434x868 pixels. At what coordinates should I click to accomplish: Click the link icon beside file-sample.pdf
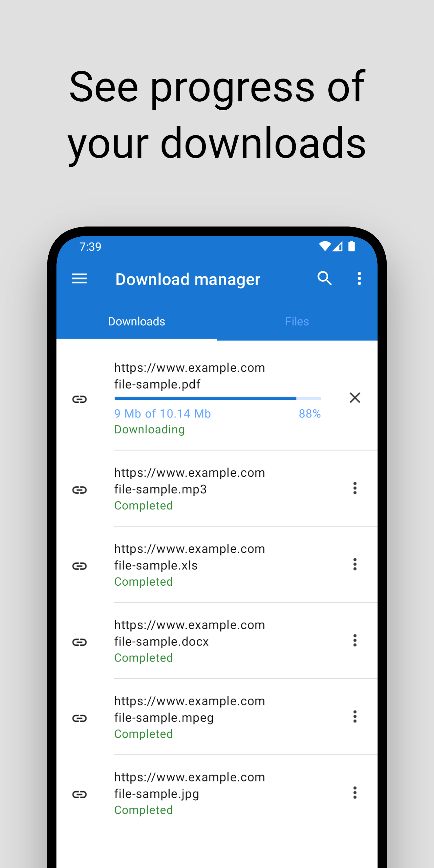[x=80, y=399]
